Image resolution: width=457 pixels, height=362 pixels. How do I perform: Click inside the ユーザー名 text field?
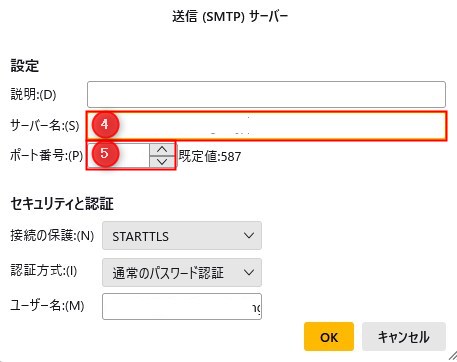pyautogui.click(x=182, y=306)
